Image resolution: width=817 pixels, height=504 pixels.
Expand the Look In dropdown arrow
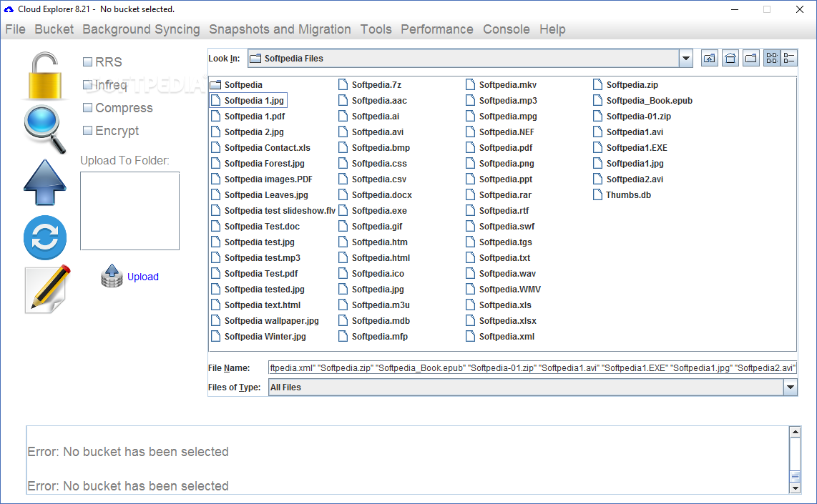click(685, 59)
